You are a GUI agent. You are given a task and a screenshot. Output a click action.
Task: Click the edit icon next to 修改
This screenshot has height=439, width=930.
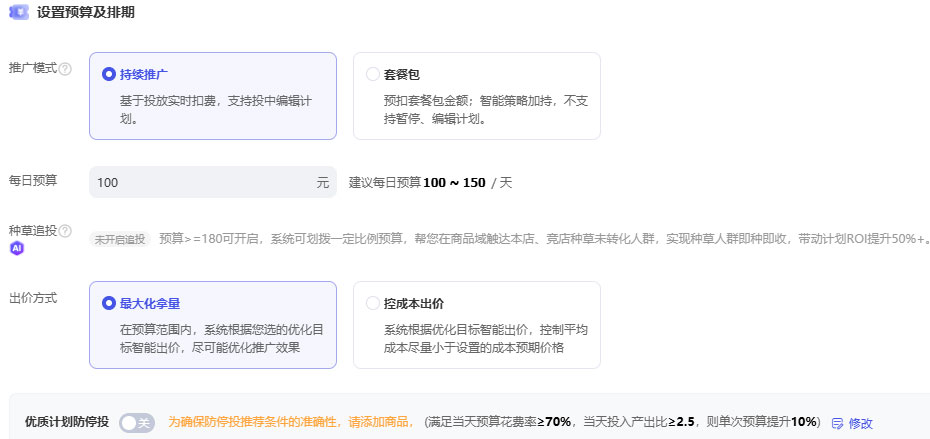837,423
